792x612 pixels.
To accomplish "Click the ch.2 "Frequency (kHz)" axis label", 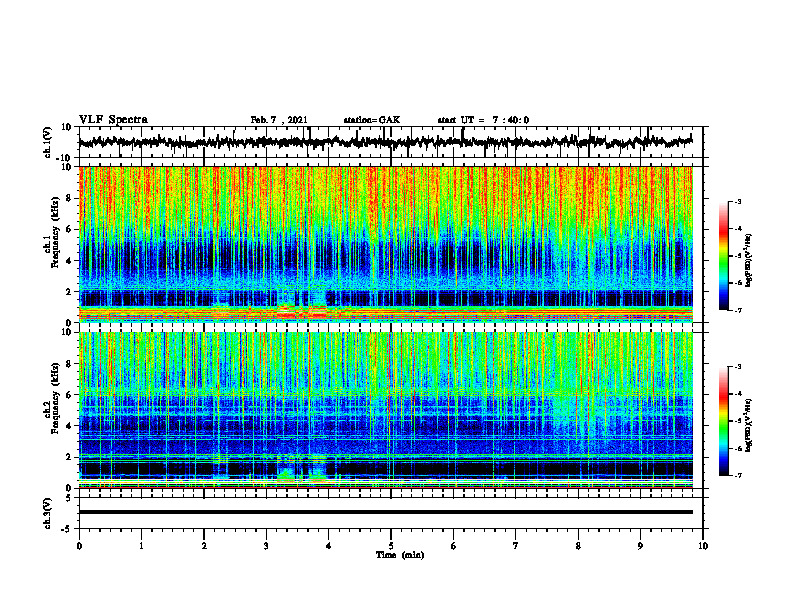I will pyautogui.click(x=55, y=398).
